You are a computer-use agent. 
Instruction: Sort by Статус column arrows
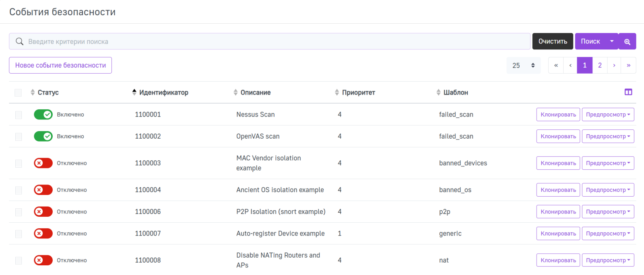(x=33, y=92)
